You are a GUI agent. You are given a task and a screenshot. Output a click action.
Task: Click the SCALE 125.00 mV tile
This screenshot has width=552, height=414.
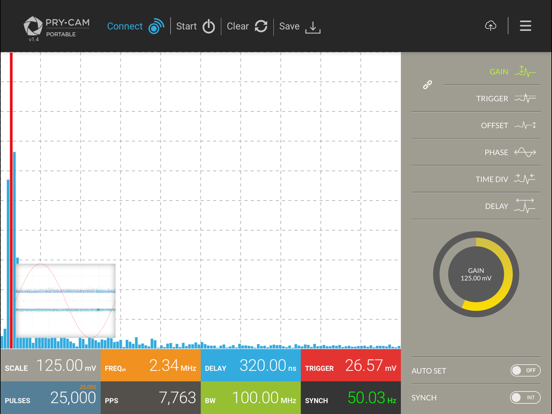[x=50, y=365]
